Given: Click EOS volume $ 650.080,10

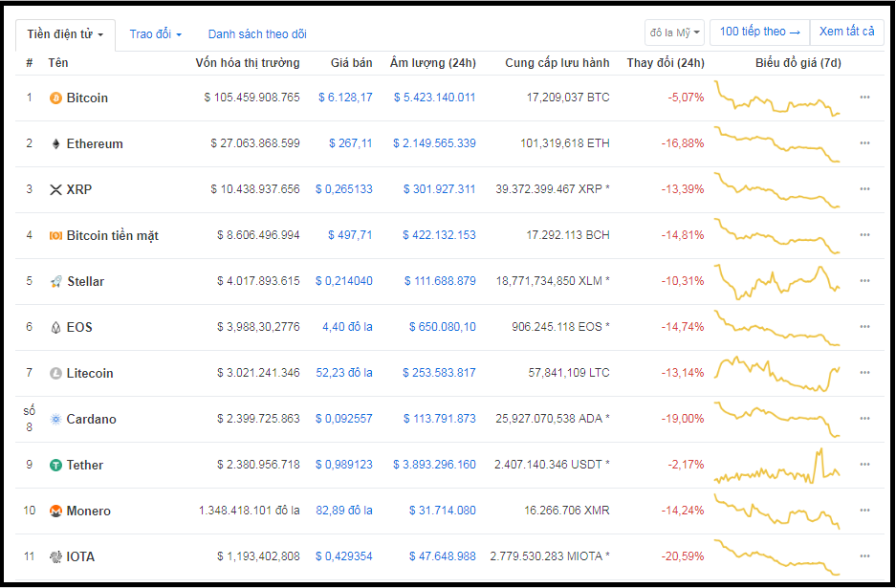Looking at the screenshot, I should [x=443, y=327].
